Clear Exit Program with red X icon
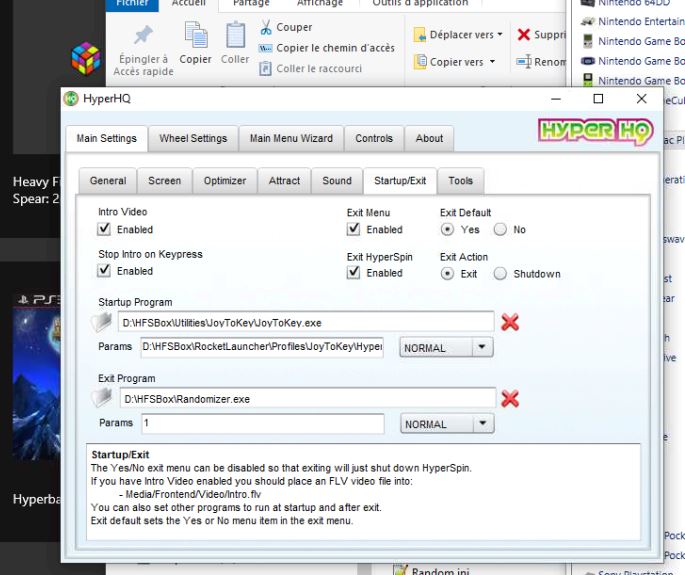Image resolution: width=685 pixels, height=575 pixels. pos(511,398)
